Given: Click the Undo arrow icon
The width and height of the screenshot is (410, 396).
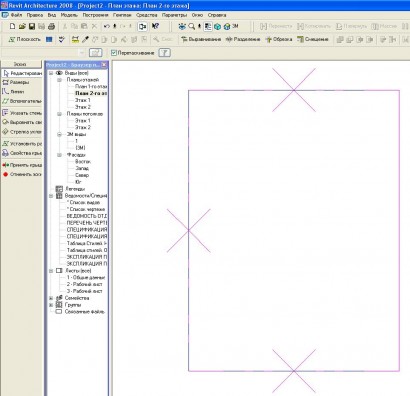Looking at the screenshot, I should click(x=106, y=26).
